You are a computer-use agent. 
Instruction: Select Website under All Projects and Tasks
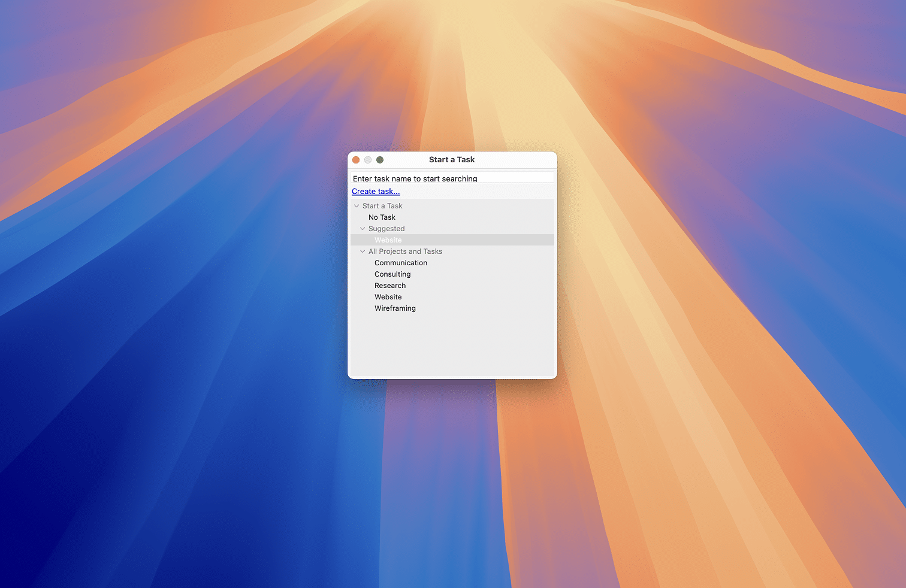point(452,297)
